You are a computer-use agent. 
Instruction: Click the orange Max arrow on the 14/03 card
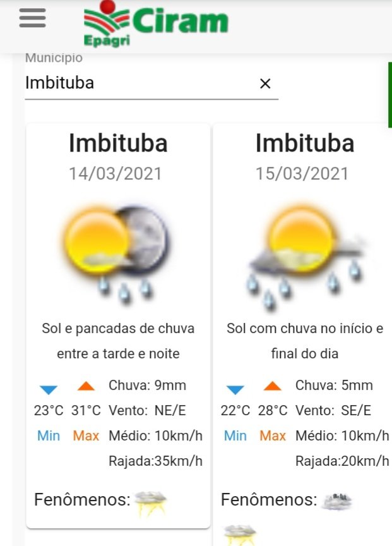click(x=86, y=386)
